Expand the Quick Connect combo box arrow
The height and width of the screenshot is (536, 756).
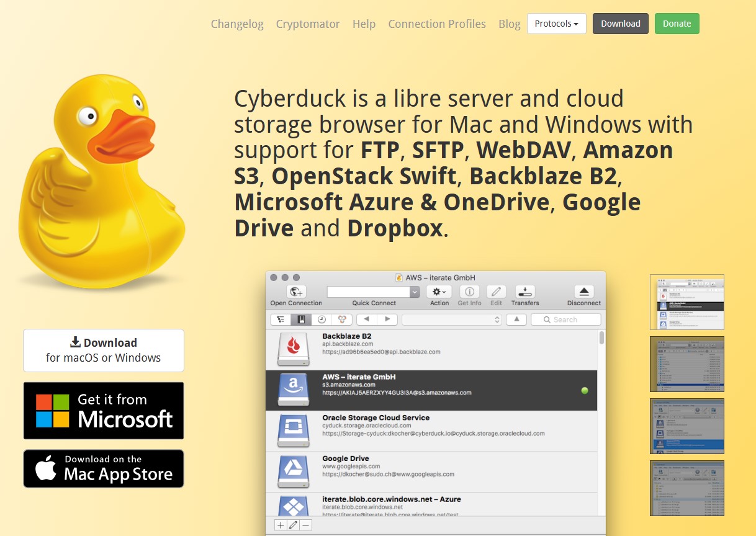pyautogui.click(x=415, y=292)
